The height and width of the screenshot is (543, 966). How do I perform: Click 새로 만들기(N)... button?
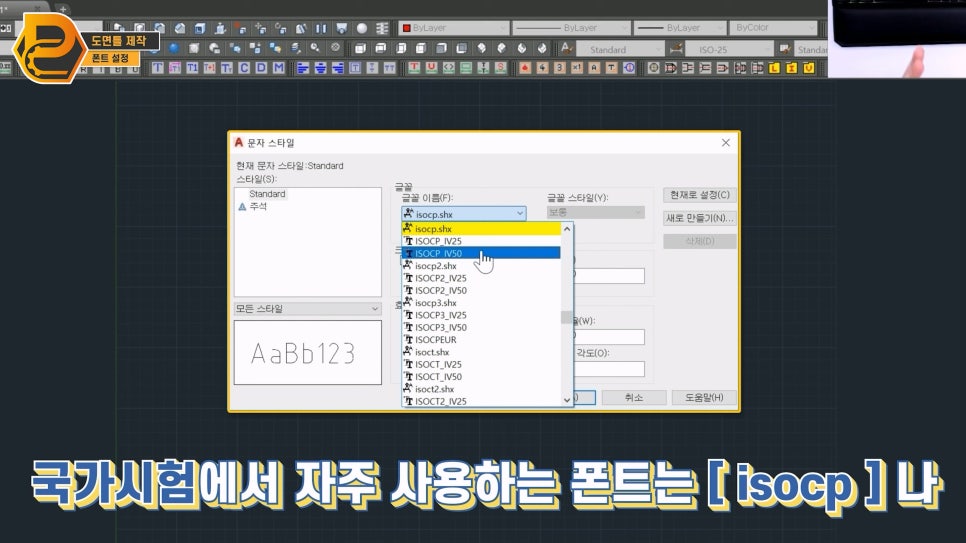click(700, 218)
